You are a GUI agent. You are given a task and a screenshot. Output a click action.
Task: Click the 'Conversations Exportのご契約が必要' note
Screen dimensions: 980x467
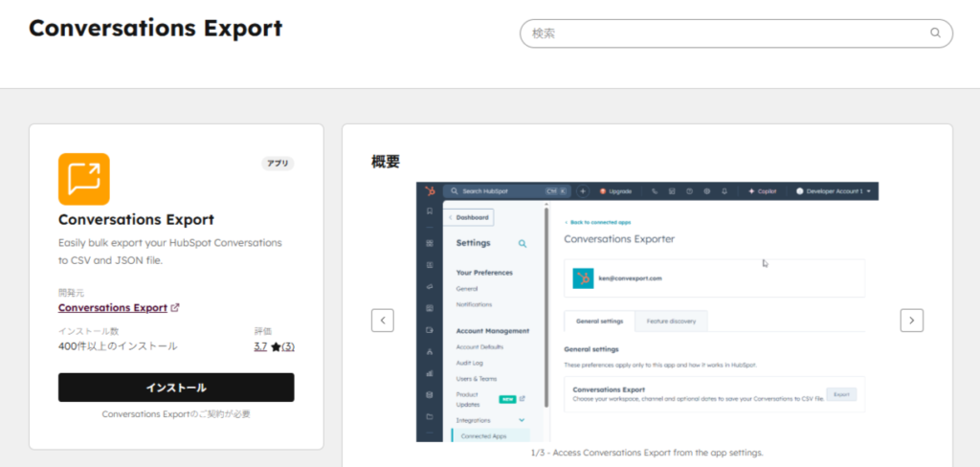[x=176, y=413]
